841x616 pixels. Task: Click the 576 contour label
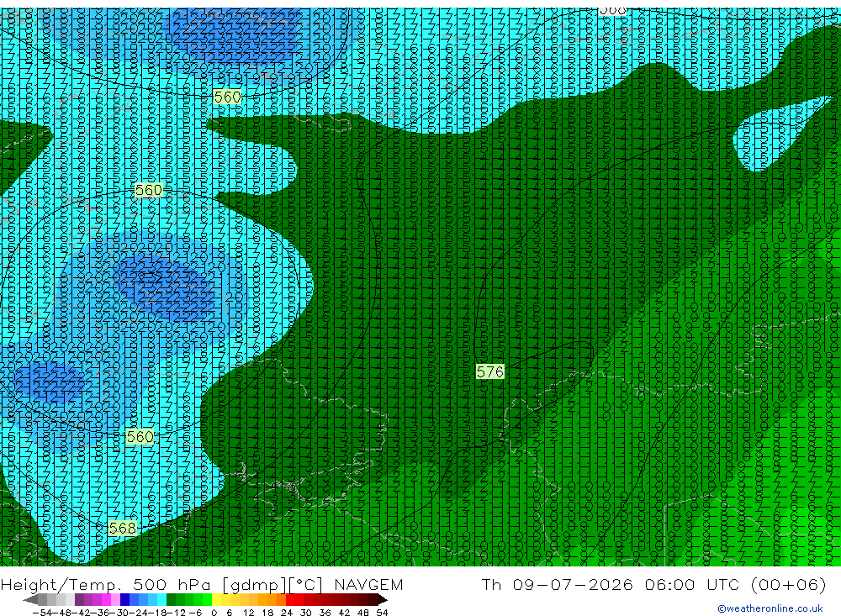490,371
